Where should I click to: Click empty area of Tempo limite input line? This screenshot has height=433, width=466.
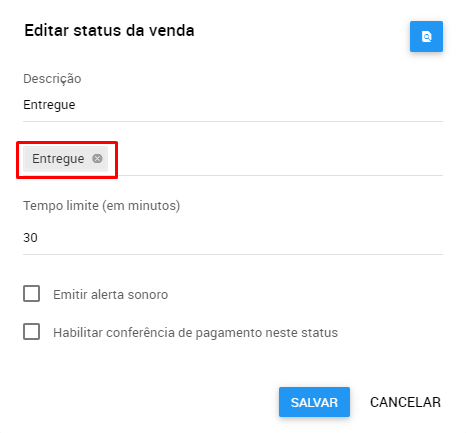click(240, 238)
